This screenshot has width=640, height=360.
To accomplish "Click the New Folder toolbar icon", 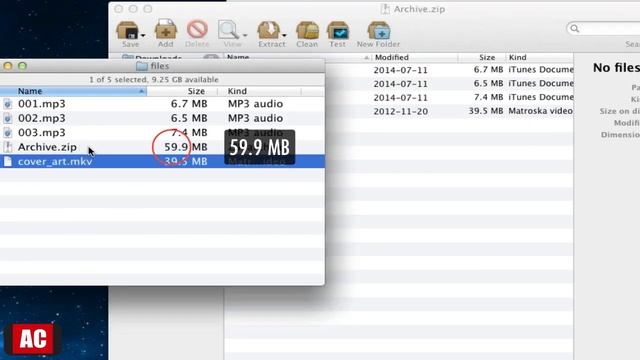I will (x=378, y=30).
